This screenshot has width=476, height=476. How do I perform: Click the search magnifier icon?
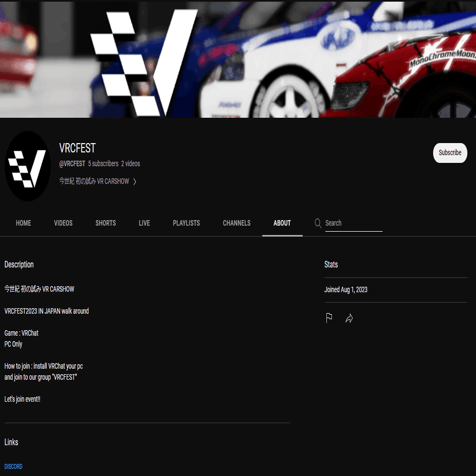(318, 223)
